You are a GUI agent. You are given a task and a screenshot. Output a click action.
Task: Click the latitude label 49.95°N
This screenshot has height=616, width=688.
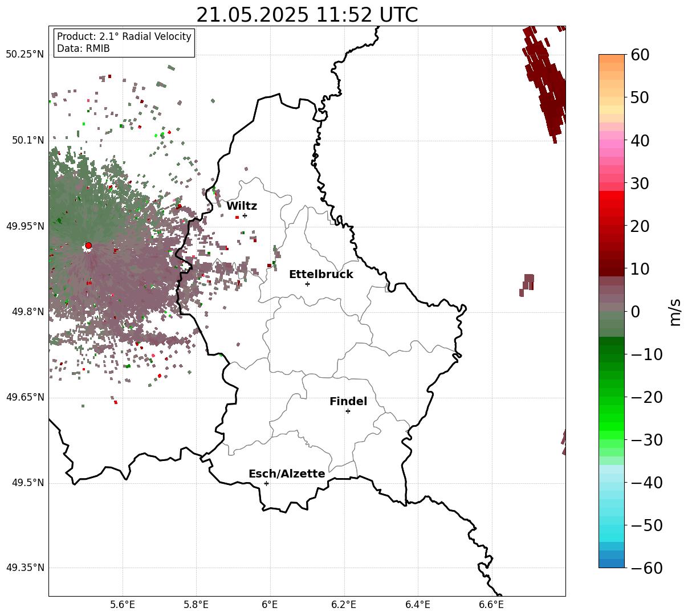[25, 226]
